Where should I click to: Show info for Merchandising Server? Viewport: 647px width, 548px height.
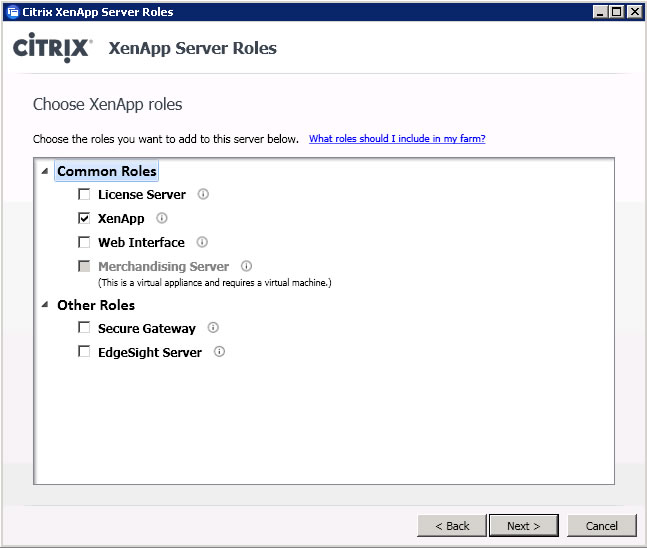pos(246,266)
